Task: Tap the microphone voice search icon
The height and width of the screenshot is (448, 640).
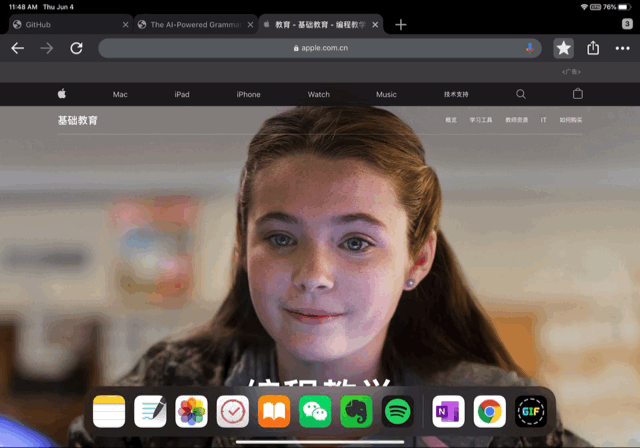Action: click(x=529, y=48)
